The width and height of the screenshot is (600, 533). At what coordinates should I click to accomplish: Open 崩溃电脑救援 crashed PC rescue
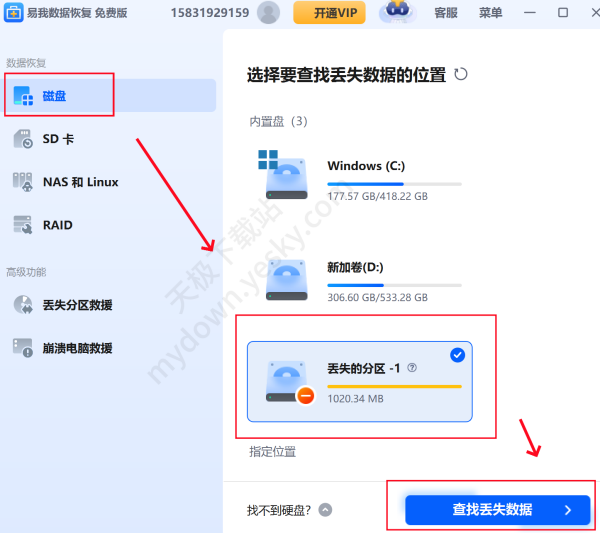[76, 348]
